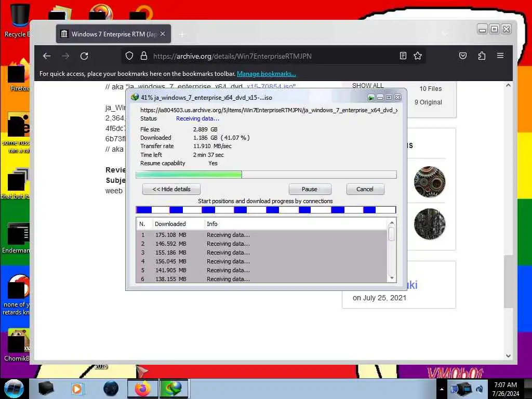Click page scrollbar up arrow
Image resolution: width=532 pixels, height=399 pixels.
[508, 86]
